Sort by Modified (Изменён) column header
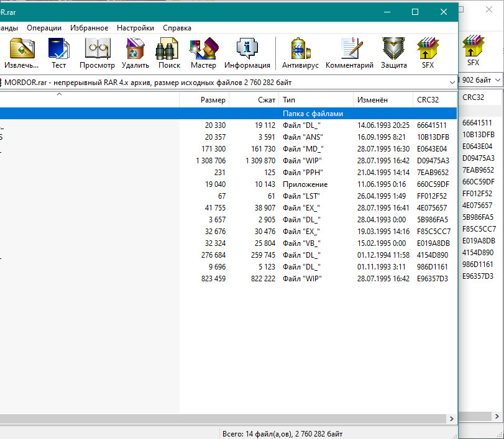The height and width of the screenshot is (439, 504). point(382,100)
